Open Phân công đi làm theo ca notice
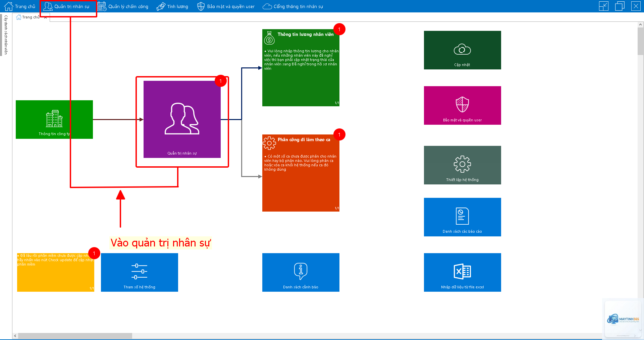 point(301,173)
